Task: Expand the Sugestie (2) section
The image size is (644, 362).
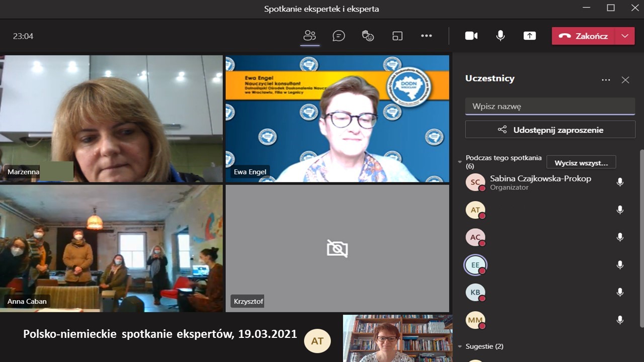Action: click(x=460, y=346)
